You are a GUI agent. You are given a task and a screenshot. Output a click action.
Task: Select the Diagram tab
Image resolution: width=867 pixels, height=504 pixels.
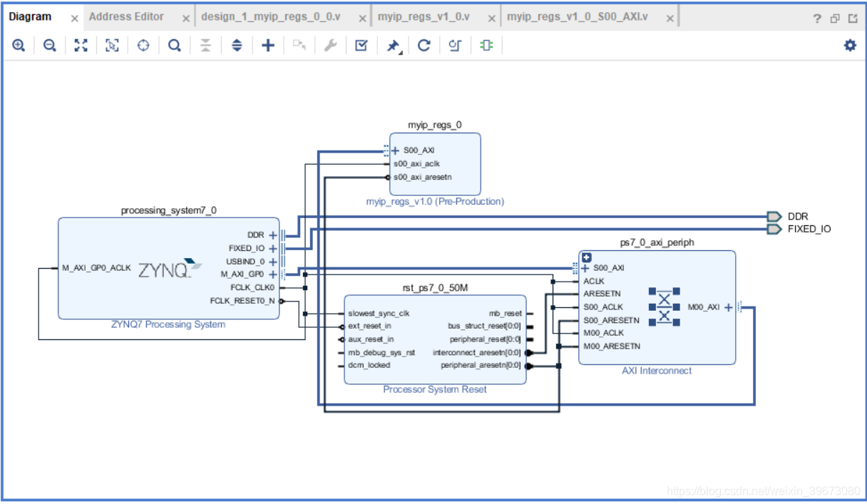coord(30,16)
